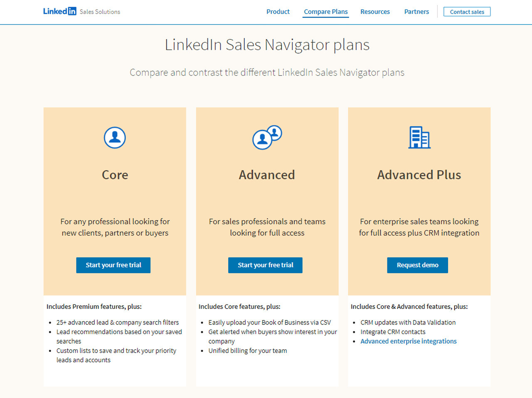Open the Product menu
Image resolution: width=532 pixels, height=398 pixels.
(x=278, y=12)
